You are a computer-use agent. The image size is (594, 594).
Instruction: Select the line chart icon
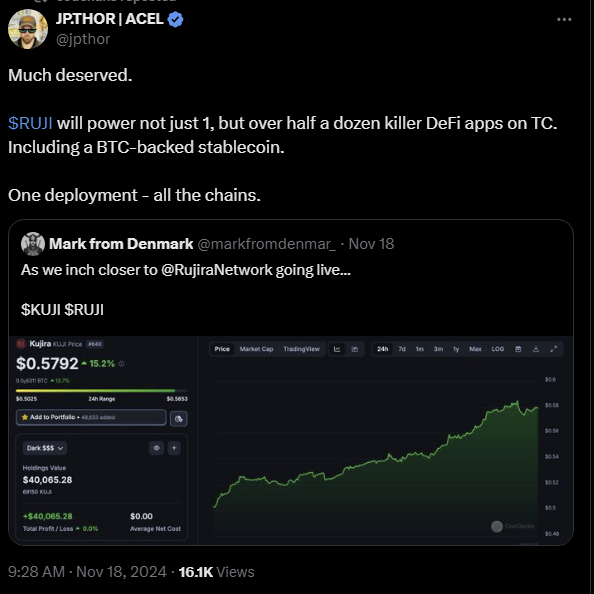click(337, 349)
